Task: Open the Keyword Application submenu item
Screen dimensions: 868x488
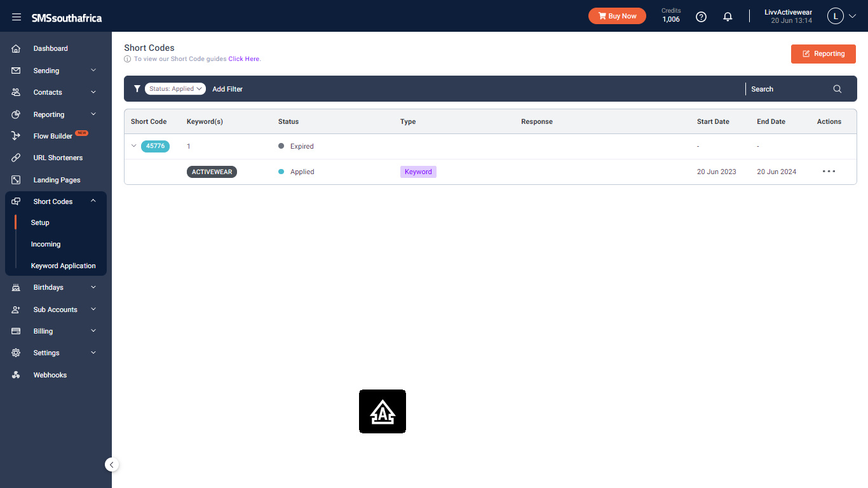Action: coord(64,266)
